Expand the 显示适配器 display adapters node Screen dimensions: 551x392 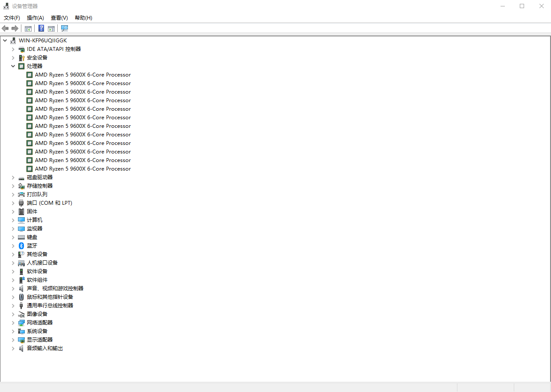[13, 340]
